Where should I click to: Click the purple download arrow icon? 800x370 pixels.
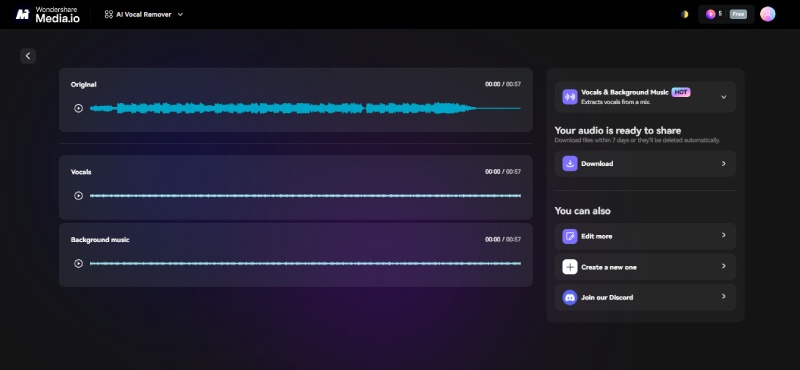569,164
